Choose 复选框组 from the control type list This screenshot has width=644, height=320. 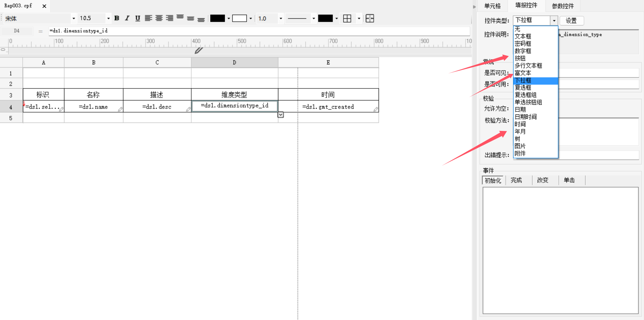pyautogui.click(x=535, y=95)
